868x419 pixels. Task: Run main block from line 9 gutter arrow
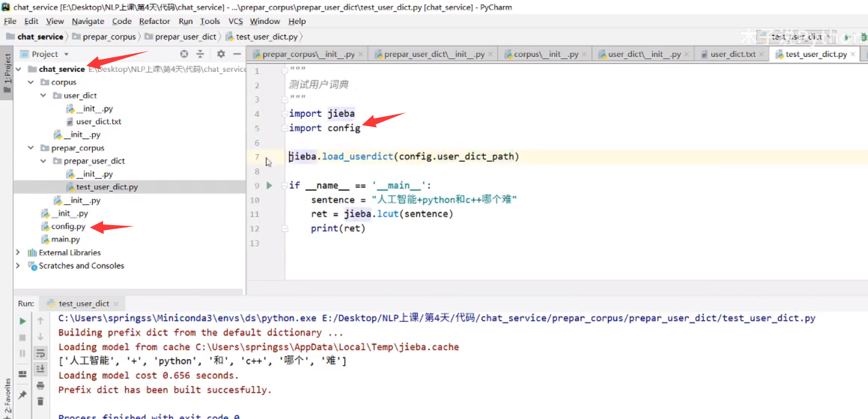point(269,186)
